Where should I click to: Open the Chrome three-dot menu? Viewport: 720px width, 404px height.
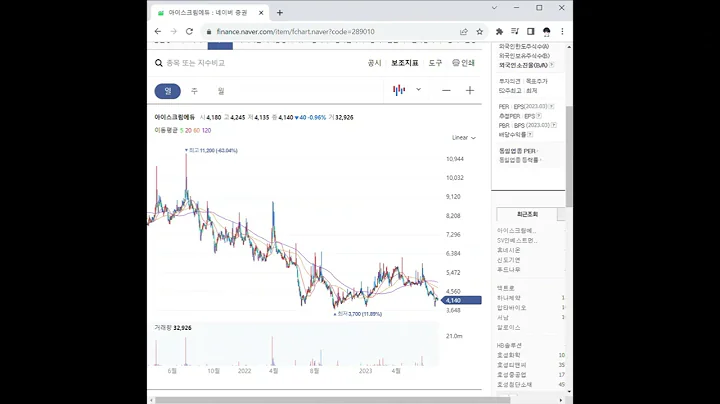tap(562, 31)
